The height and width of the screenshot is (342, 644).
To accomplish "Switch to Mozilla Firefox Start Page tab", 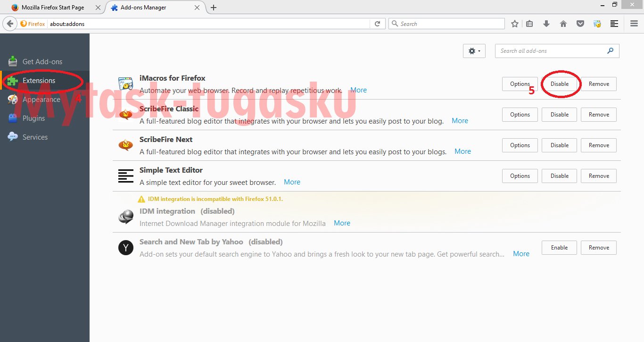I will [53, 8].
